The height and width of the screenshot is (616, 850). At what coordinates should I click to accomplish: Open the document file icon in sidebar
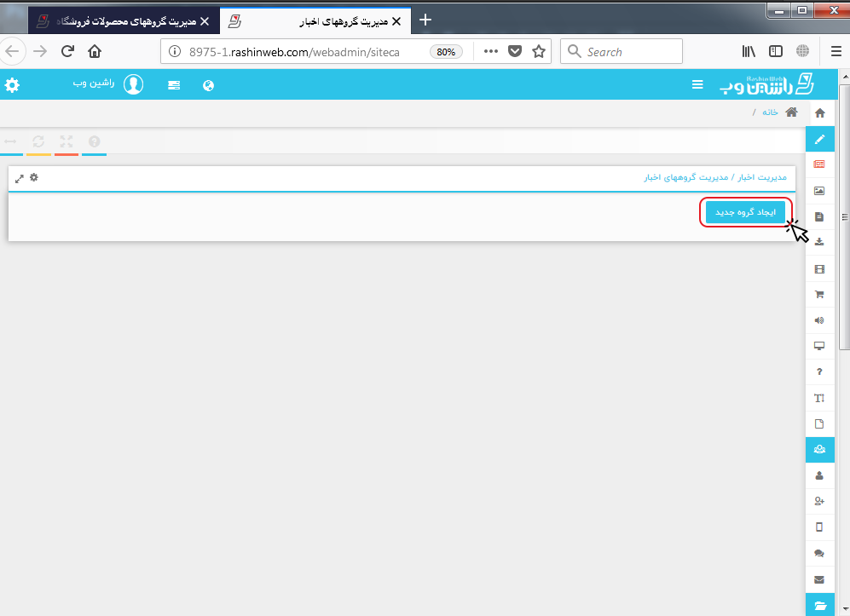pos(819,216)
